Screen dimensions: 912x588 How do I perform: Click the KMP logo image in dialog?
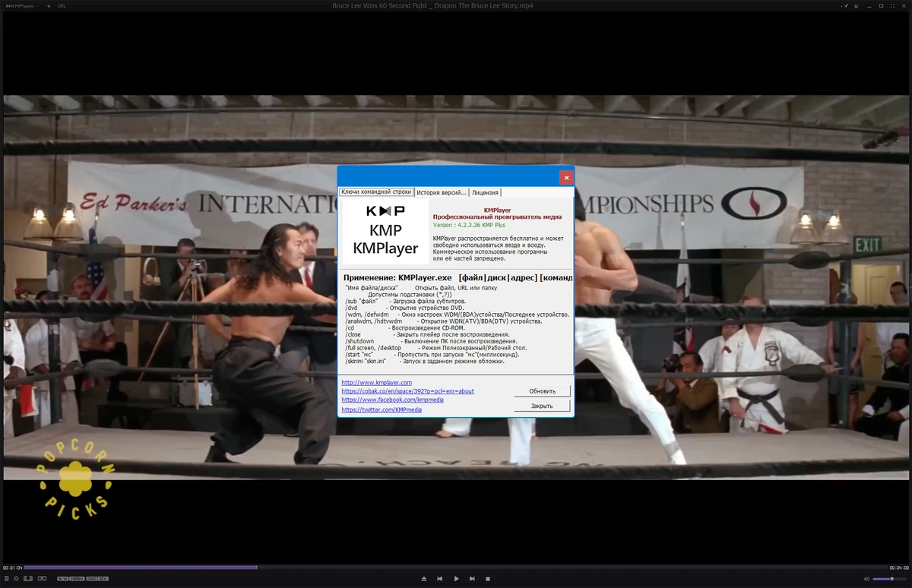[385, 232]
